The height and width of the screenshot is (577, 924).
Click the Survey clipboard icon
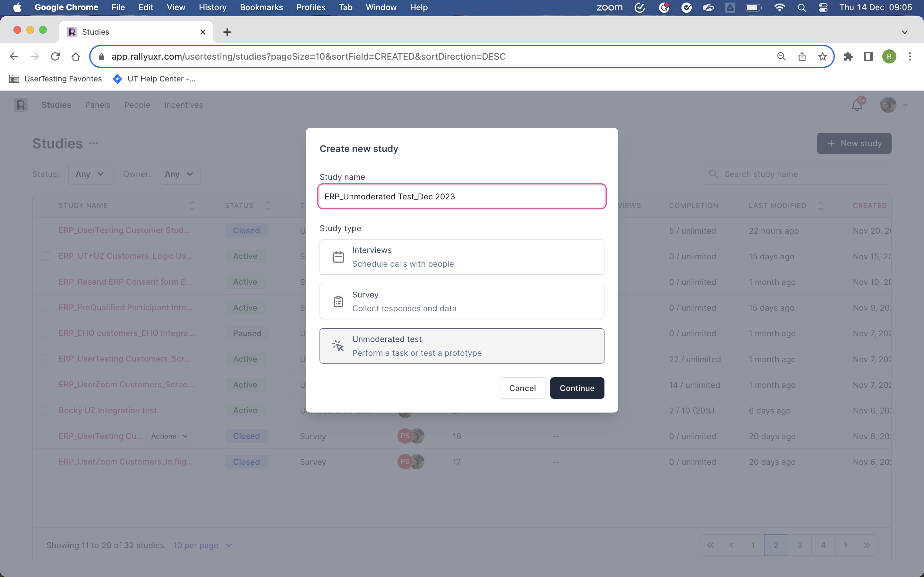338,301
